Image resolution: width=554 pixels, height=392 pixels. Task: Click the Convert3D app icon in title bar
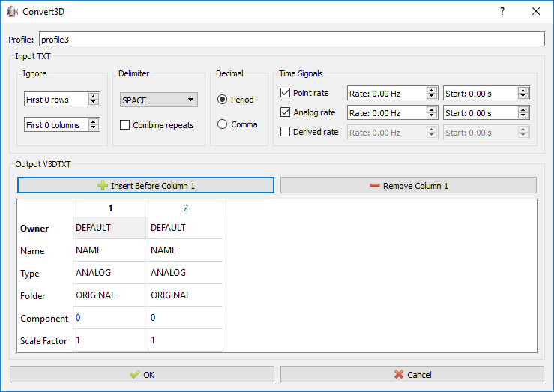12,11
